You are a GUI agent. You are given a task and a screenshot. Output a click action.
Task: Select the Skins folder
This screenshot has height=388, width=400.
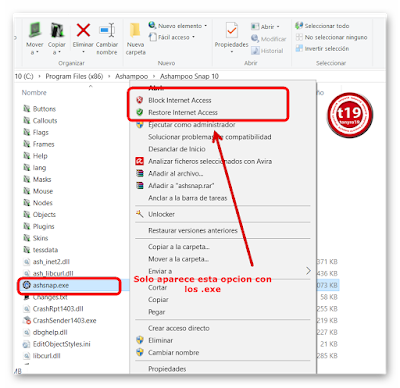tap(36, 238)
